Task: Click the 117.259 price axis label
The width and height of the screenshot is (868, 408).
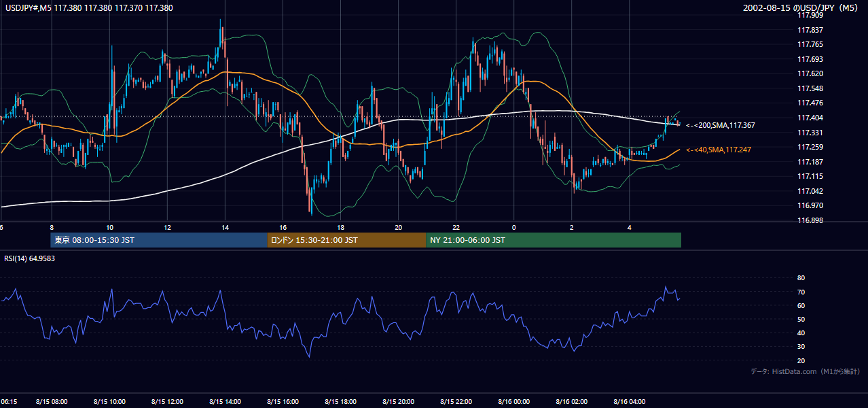Action: [x=810, y=147]
